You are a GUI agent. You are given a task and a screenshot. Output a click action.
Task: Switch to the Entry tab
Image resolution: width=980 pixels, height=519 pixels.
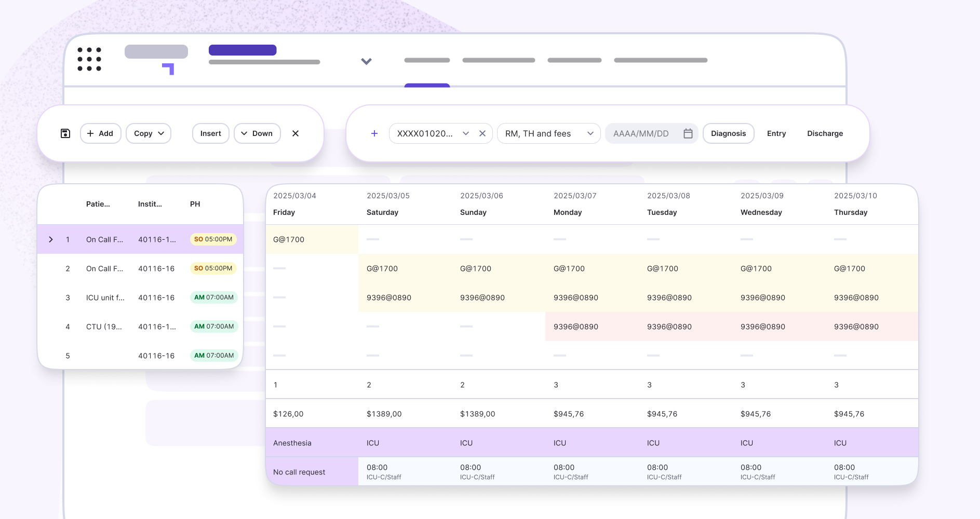click(x=776, y=133)
